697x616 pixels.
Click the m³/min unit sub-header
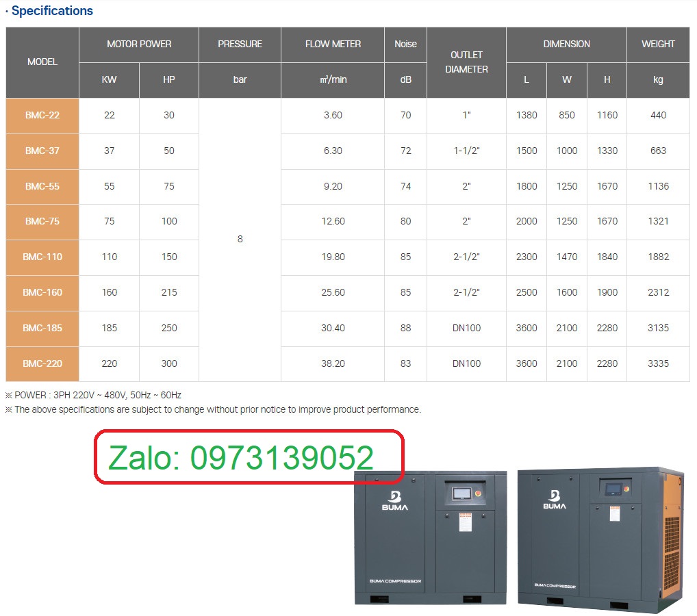coord(333,79)
